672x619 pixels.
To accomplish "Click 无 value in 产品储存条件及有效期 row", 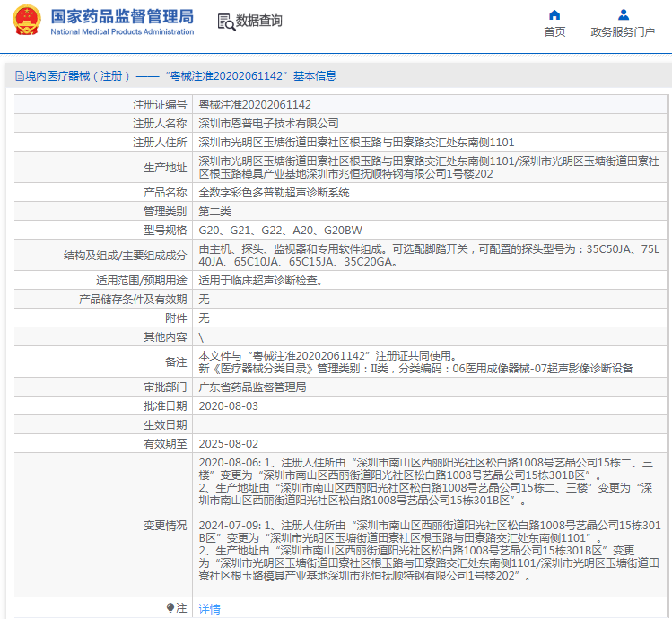I will click(x=204, y=300).
